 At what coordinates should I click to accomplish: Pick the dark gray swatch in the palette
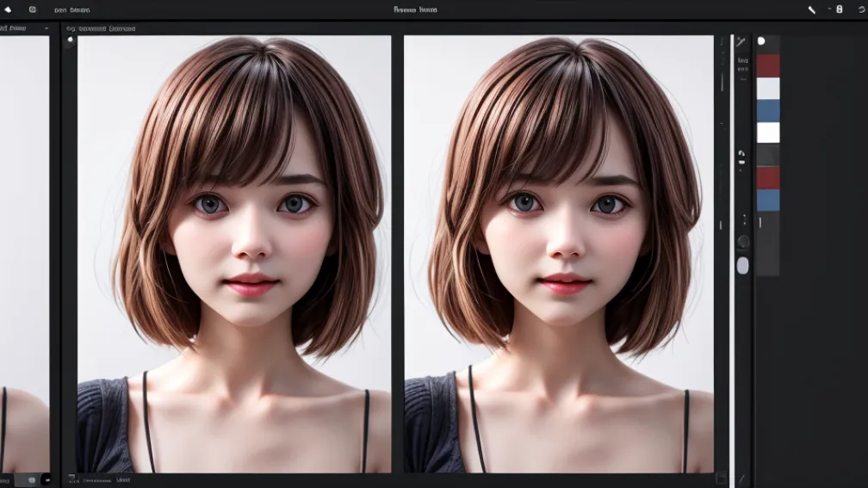click(x=768, y=156)
